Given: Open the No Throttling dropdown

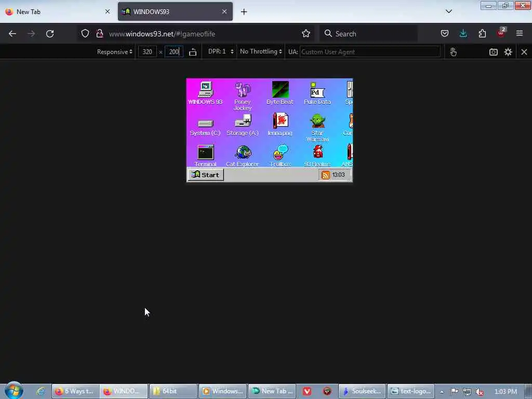Looking at the screenshot, I should pos(261,51).
